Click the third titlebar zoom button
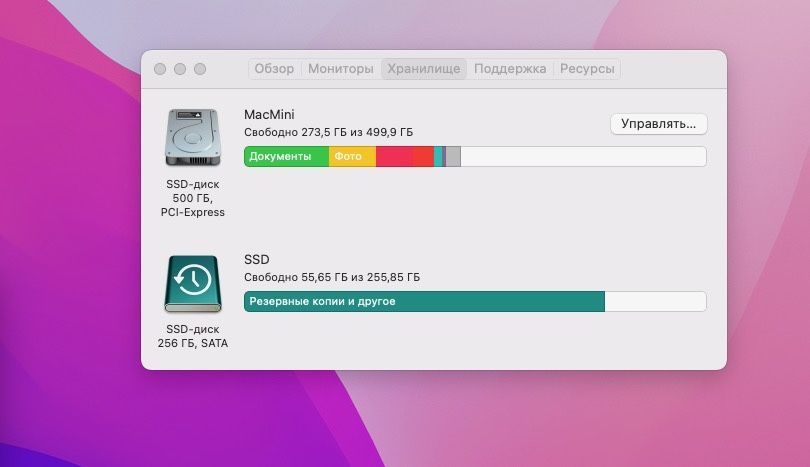 click(x=200, y=69)
